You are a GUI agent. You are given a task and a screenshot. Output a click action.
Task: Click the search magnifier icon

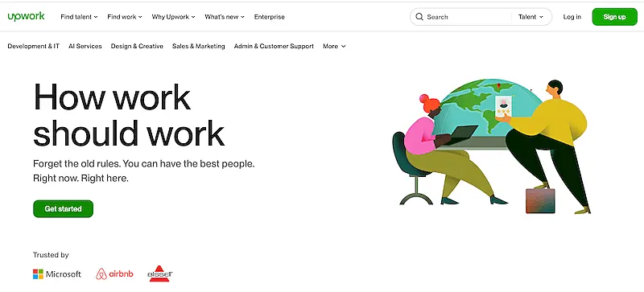(x=419, y=17)
